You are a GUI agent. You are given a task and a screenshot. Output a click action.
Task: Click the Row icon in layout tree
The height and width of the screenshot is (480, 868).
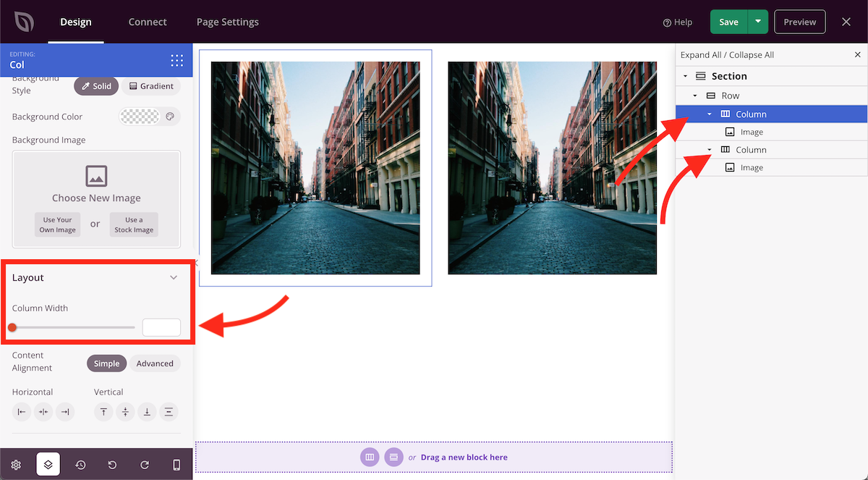[x=710, y=96]
